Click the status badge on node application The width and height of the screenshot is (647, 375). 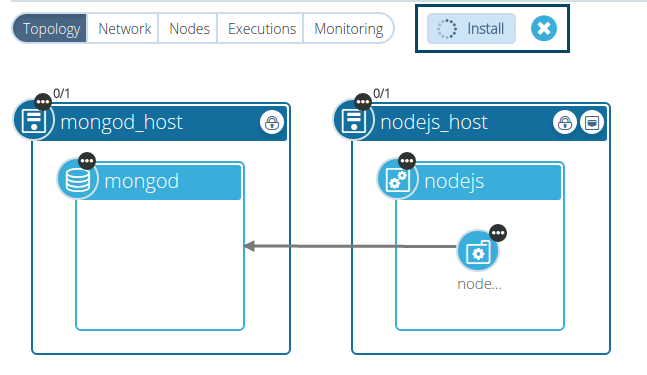[x=498, y=233]
